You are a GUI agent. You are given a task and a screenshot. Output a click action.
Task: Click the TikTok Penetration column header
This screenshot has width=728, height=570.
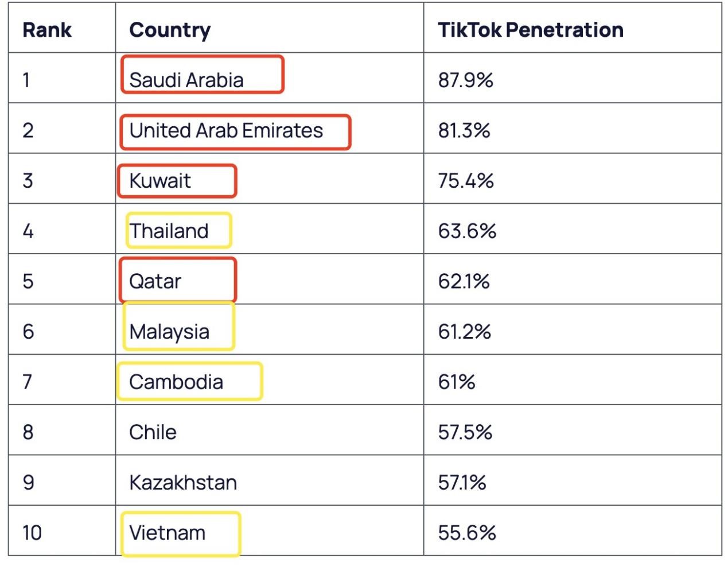pyautogui.click(x=531, y=30)
